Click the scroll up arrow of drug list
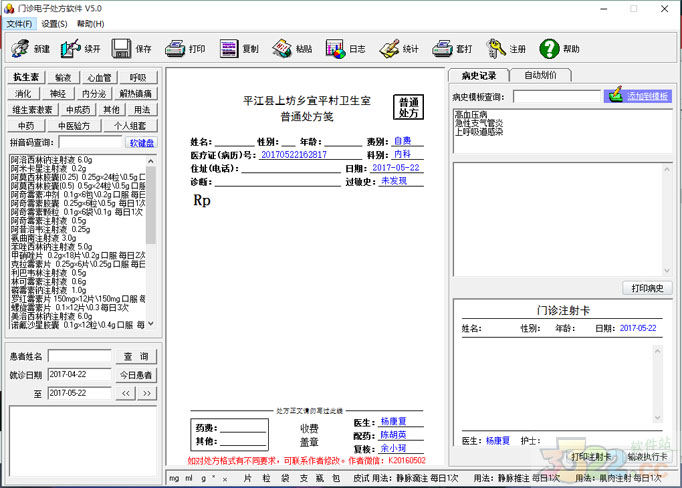Screen dimensions: 682x488 (150, 161)
